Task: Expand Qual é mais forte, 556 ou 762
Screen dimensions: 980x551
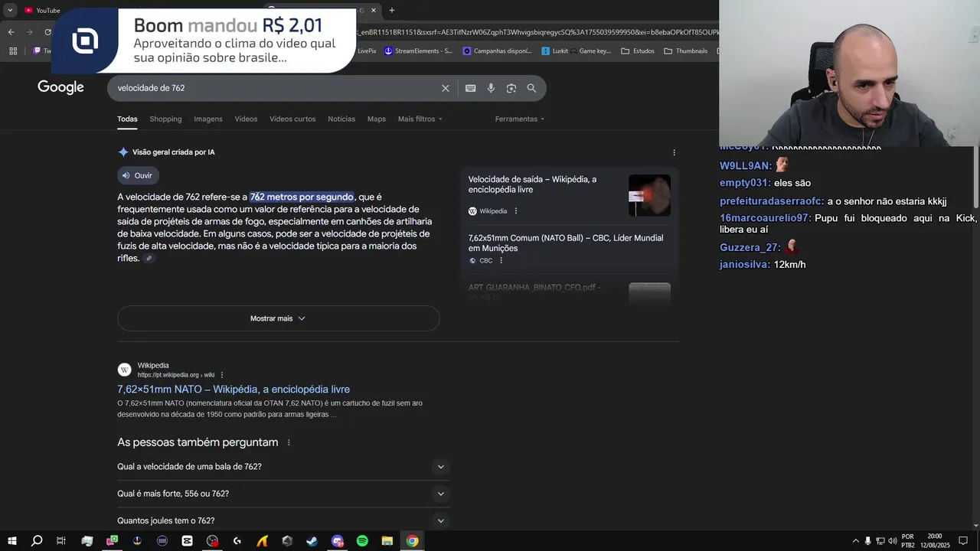Action: tap(283, 494)
